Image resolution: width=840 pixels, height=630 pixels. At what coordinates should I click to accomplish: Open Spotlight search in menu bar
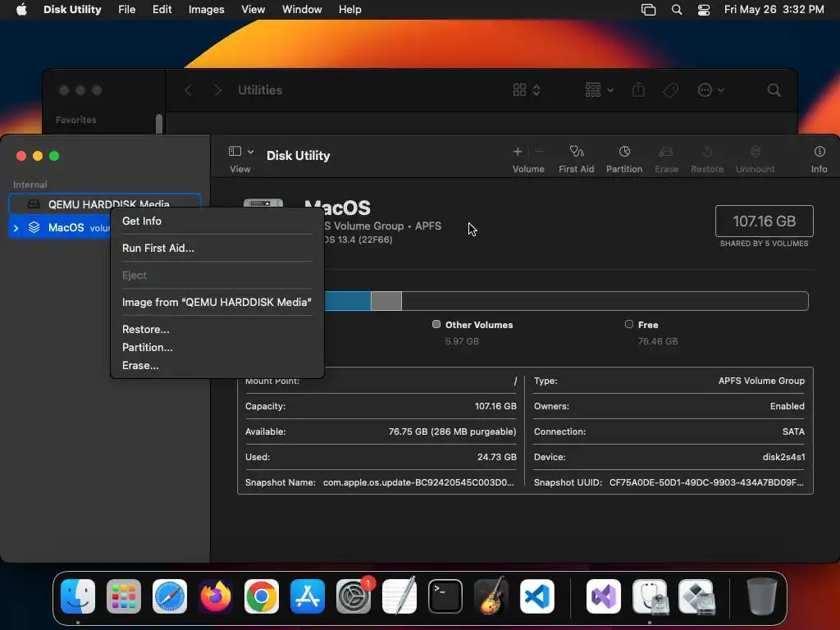click(677, 10)
